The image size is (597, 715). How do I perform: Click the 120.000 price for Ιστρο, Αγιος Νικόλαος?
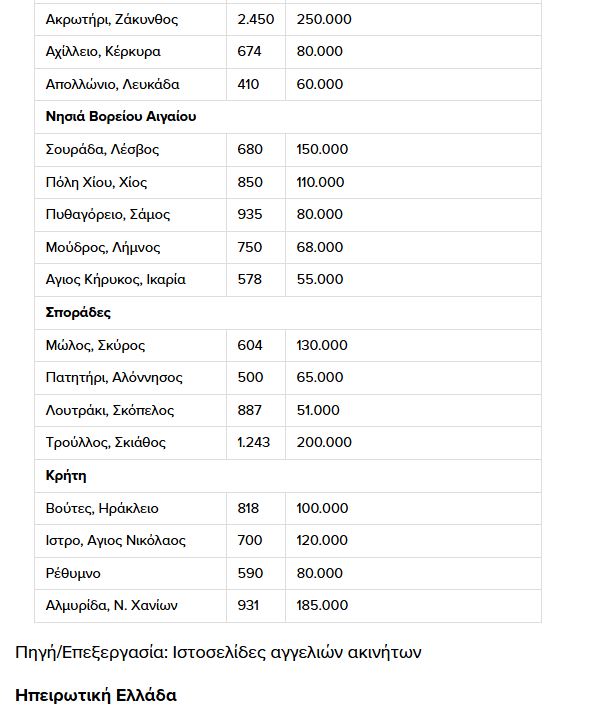[x=322, y=541]
